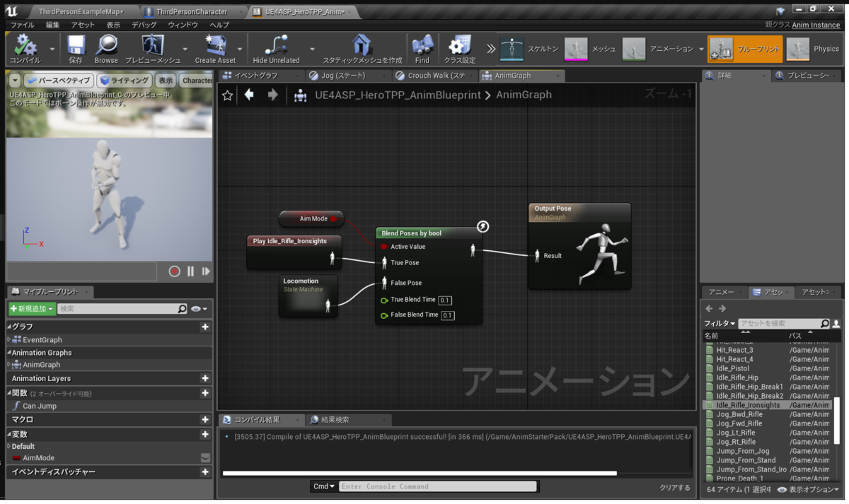This screenshot has width=849, height=504.
Task: Click the console command input field
Action: click(x=437, y=486)
